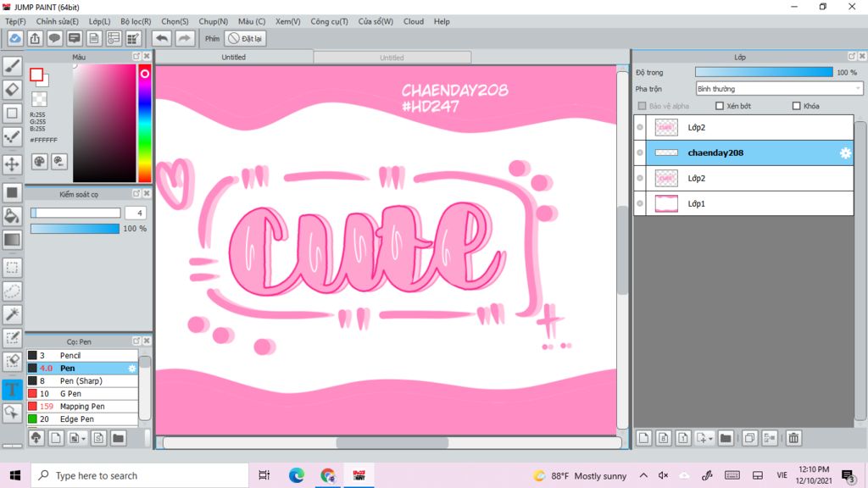This screenshot has height=488, width=868.
Task: Select the Mapping Pen brush
Action: pyautogui.click(x=82, y=406)
